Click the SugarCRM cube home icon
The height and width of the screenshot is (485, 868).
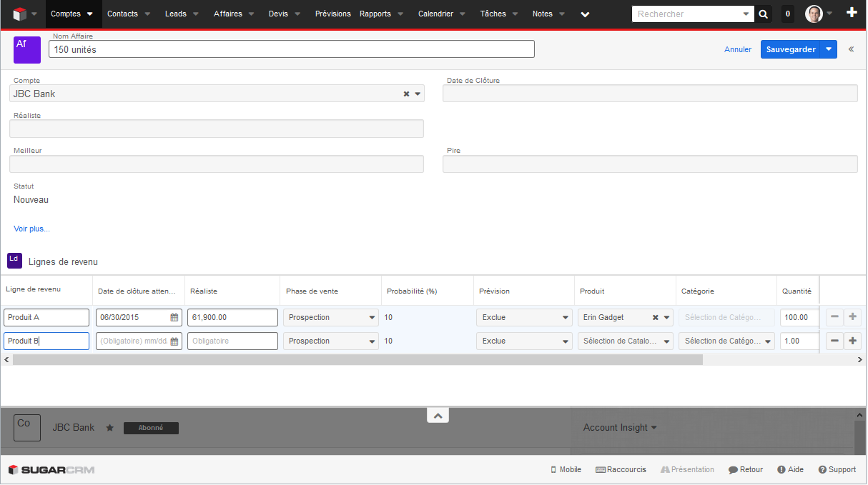19,14
